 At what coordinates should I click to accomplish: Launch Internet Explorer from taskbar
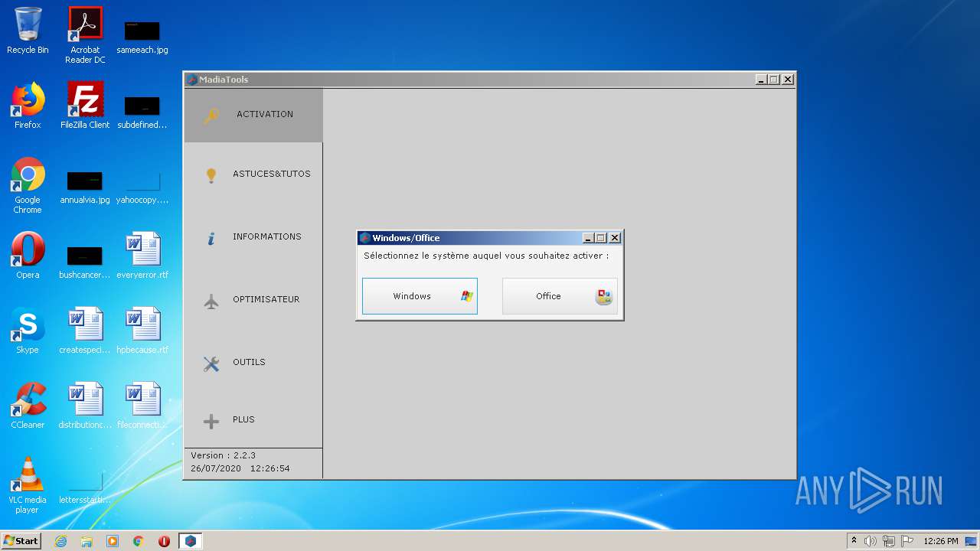click(60, 541)
